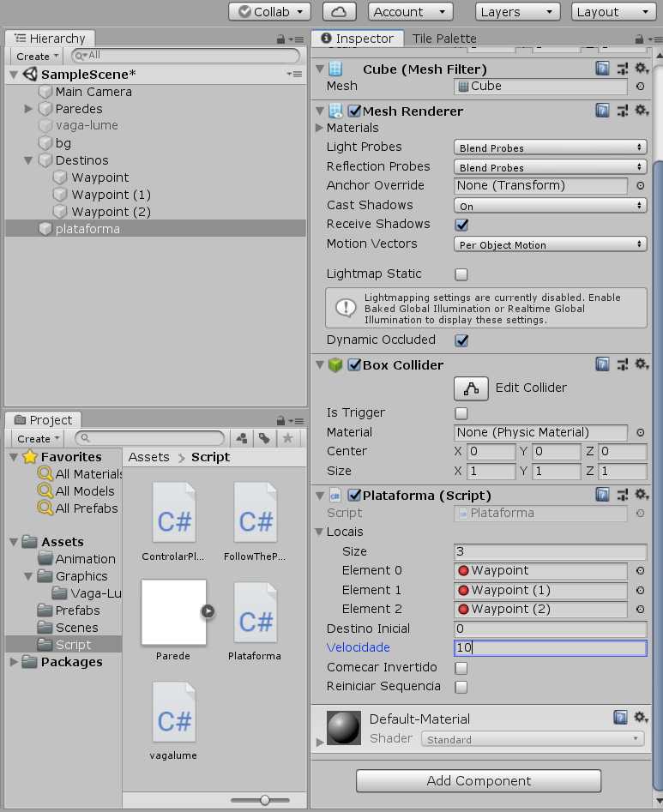Open Hierarchy Create menu button
Image resolution: width=663 pixels, height=812 pixels.
[37, 56]
